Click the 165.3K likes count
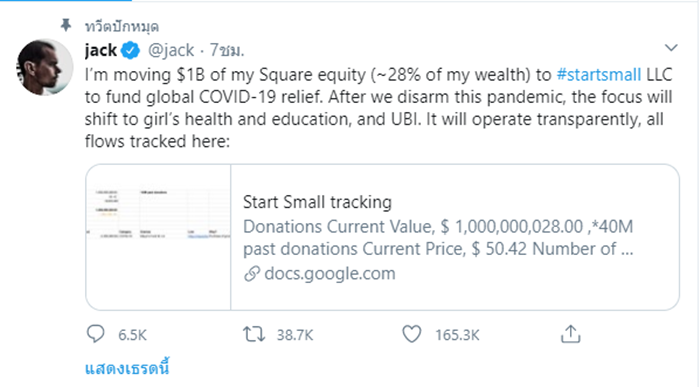The height and width of the screenshot is (387, 700). 457,335
